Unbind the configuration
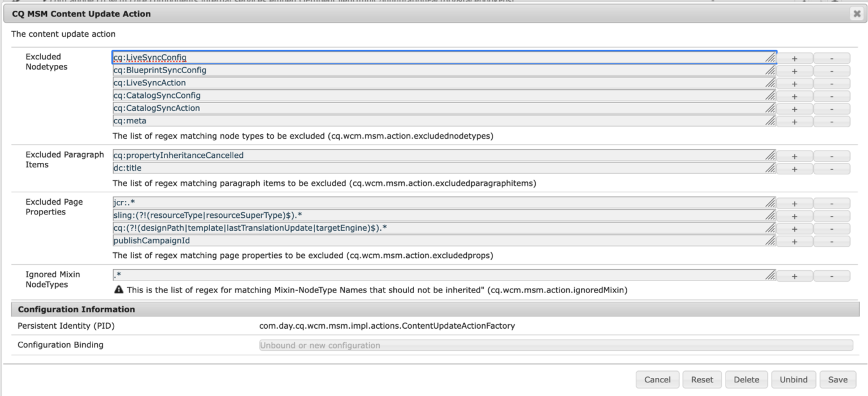This screenshot has height=396, width=868. click(793, 379)
